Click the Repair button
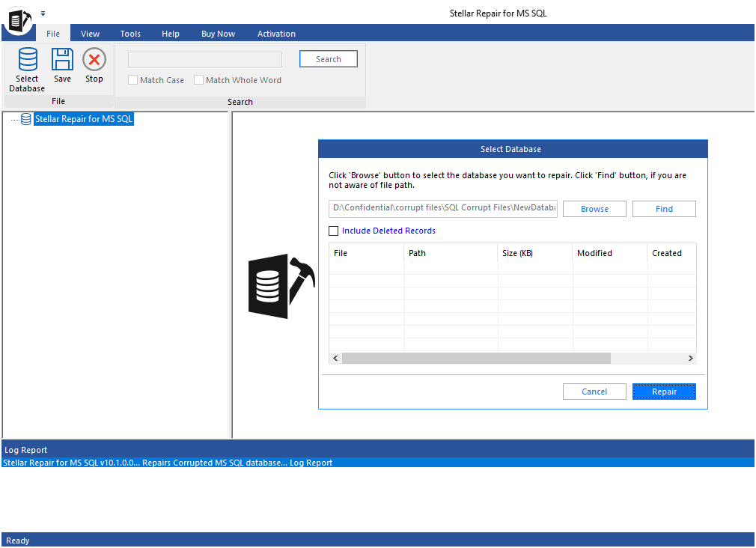This screenshot has width=756, height=548. click(664, 392)
